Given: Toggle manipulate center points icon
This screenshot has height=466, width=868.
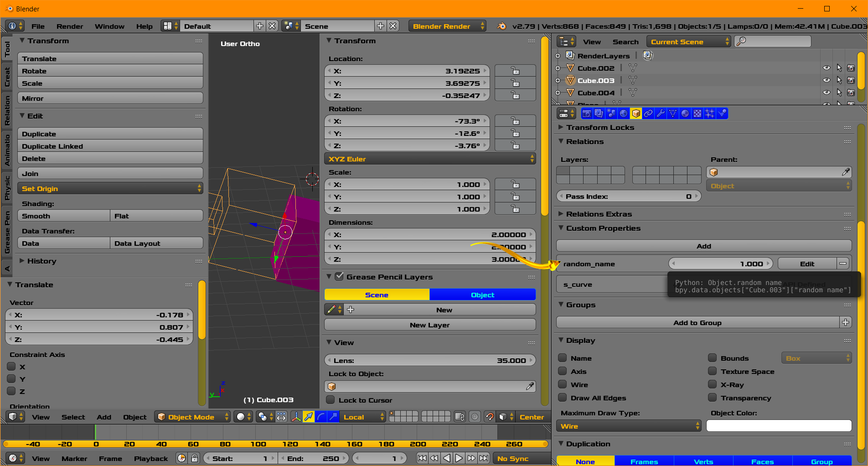Looking at the screenshot, I should [281, 417].
